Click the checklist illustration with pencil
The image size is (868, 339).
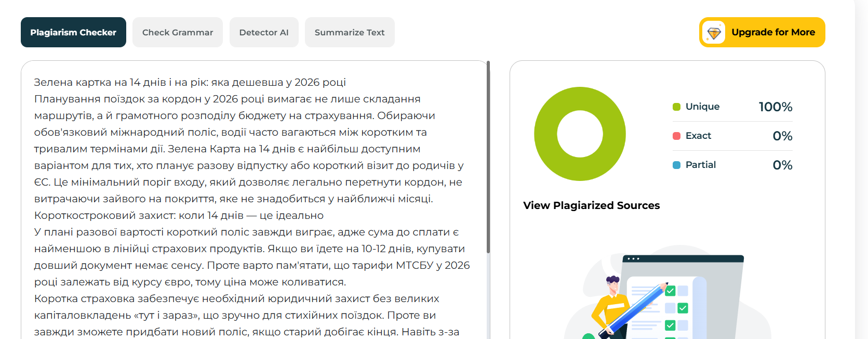(667, 292)
